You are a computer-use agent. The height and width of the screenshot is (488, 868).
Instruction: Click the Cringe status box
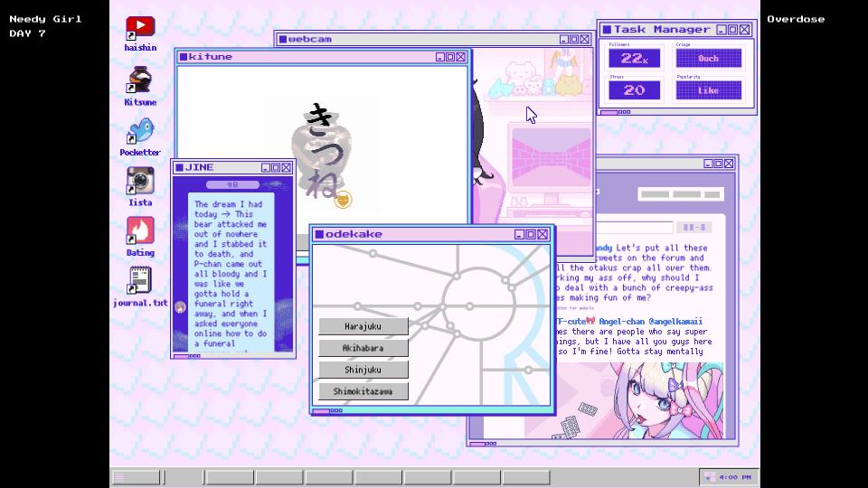click(x=708, y=59)
